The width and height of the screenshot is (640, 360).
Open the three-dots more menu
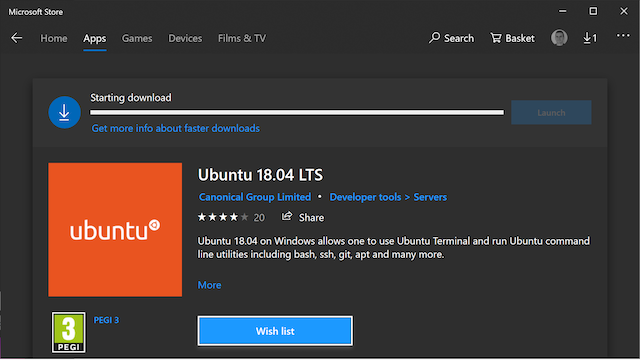623,36
